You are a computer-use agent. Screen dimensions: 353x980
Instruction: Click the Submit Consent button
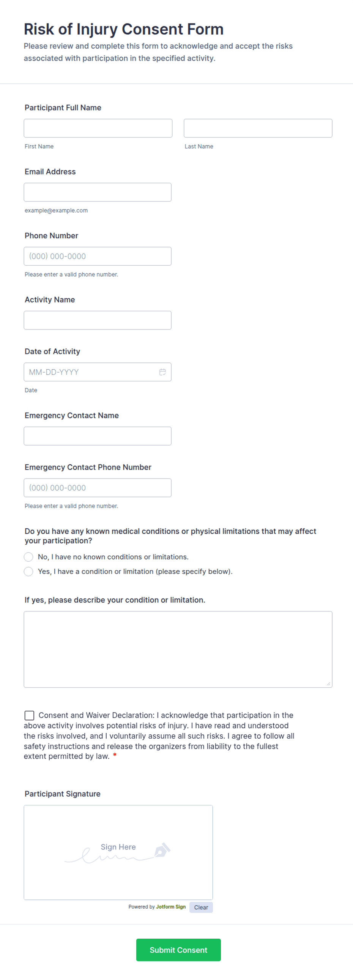click(x=178, y=950)
